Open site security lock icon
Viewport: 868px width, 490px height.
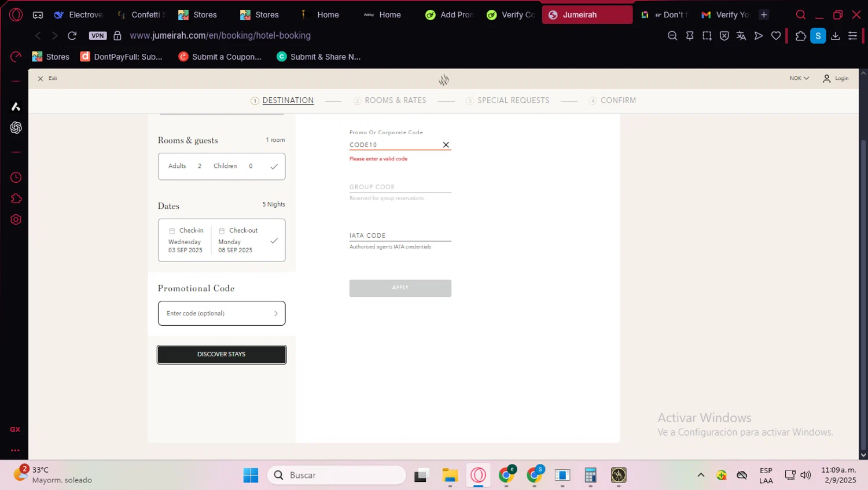117,36
